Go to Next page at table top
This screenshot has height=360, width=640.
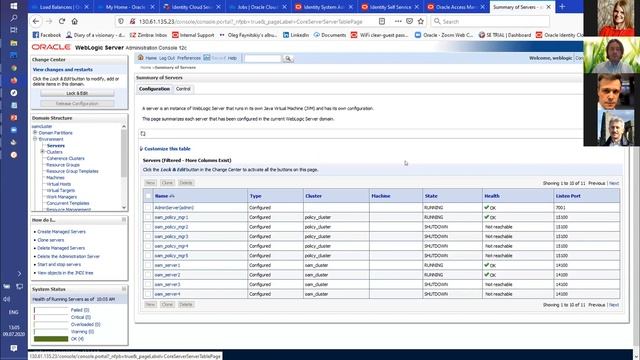[614, 183]
